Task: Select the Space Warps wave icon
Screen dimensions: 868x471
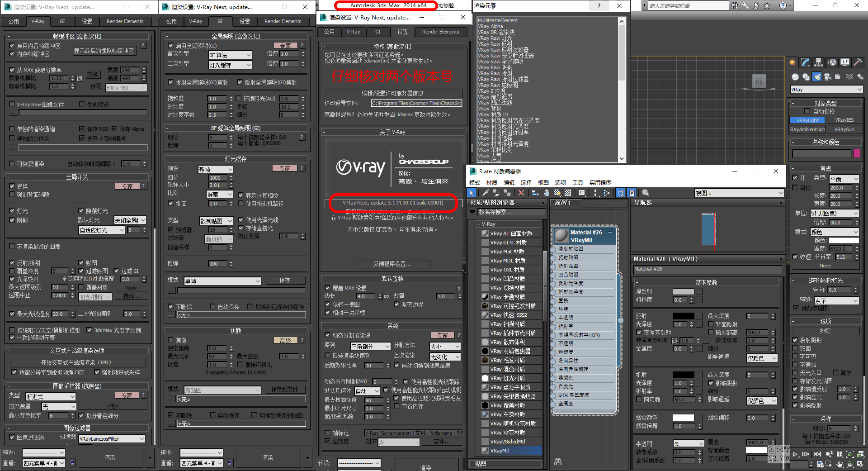Action: 849,77
